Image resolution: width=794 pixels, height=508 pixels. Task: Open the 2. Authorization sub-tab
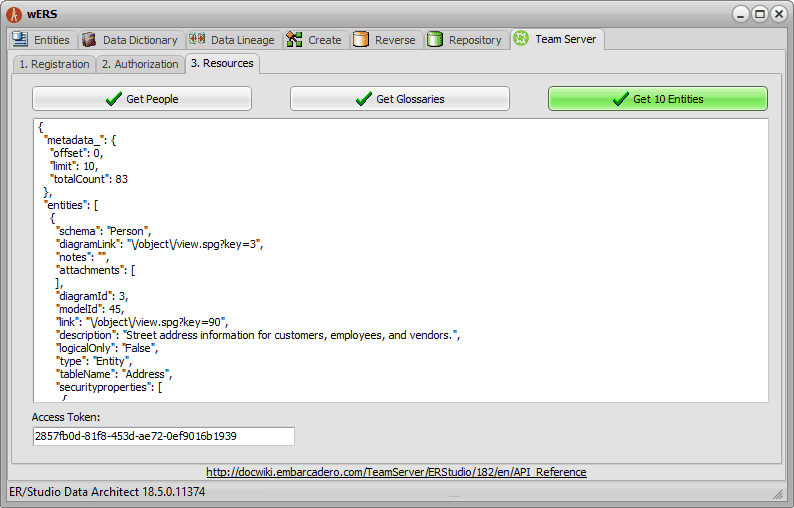pos(140,64)
